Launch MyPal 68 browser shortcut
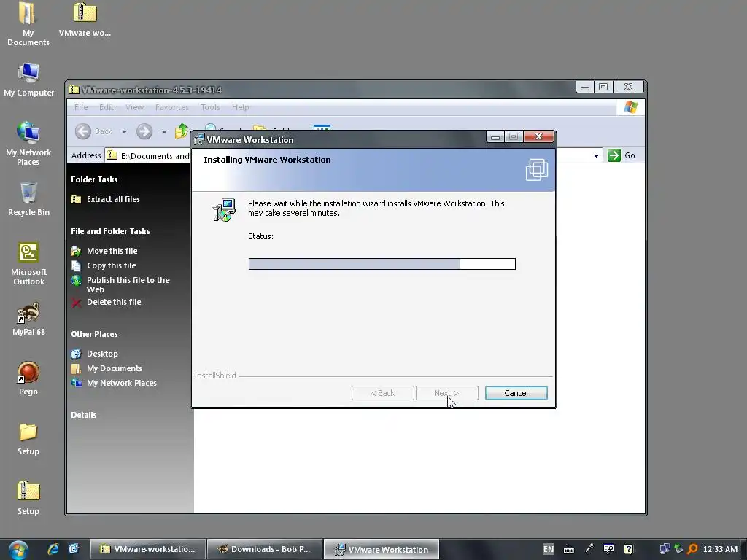The image size is (747, 560). click(x=28, y=319)
